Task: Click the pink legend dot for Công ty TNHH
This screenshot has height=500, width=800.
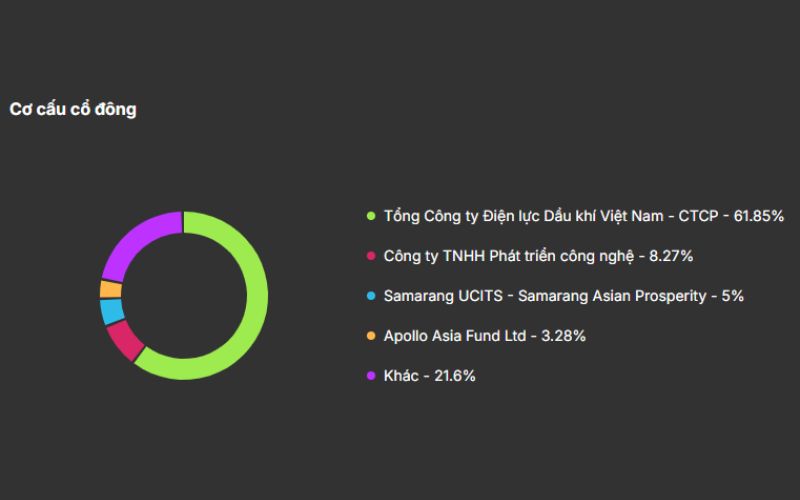Action: tap(371, 256)
